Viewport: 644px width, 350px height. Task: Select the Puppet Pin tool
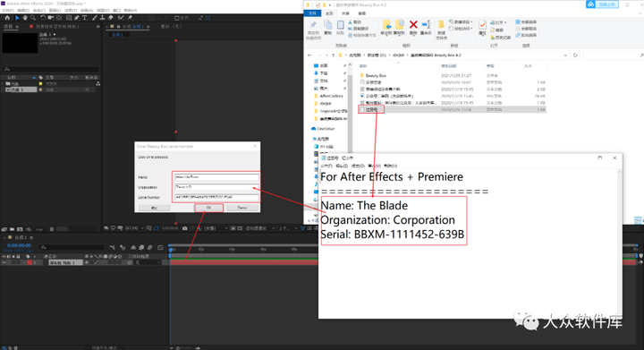click(130, 18)
